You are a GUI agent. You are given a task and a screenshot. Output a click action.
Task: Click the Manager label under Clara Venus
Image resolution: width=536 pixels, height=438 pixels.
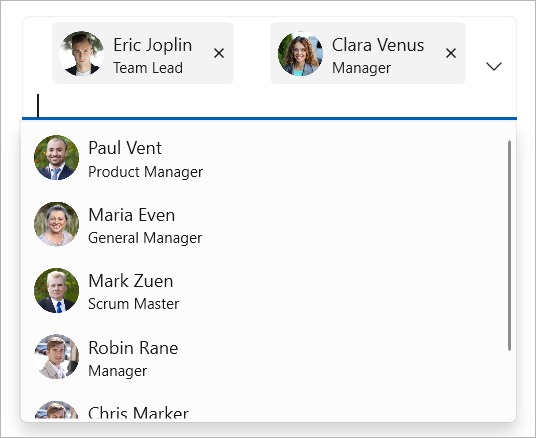361,68
